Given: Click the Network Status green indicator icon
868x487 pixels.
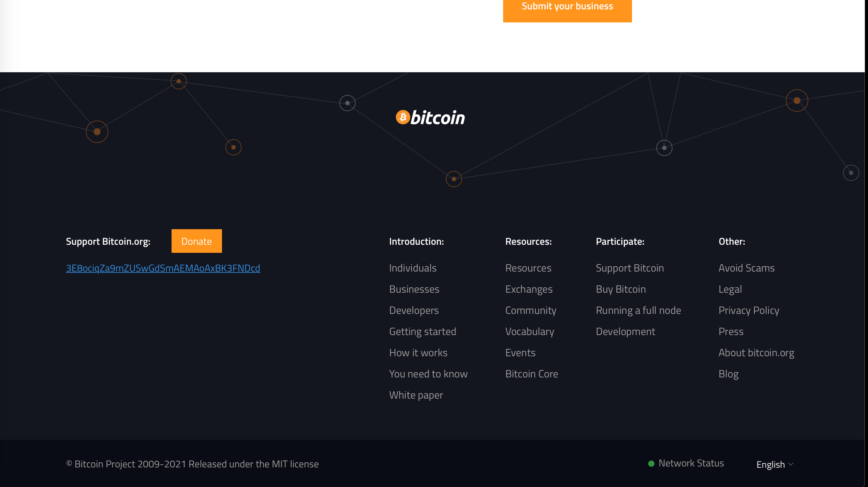Looking at the screenshot, I should [650, 464].
